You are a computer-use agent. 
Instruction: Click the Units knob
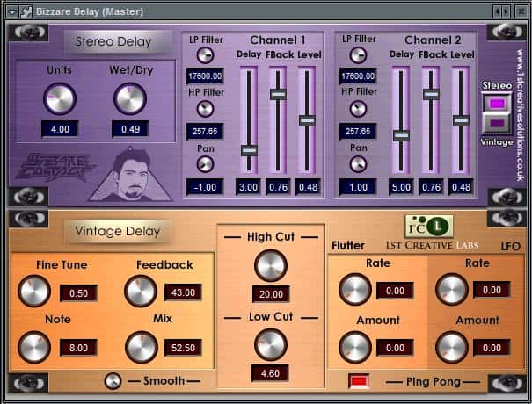click(x=60, y=98)
